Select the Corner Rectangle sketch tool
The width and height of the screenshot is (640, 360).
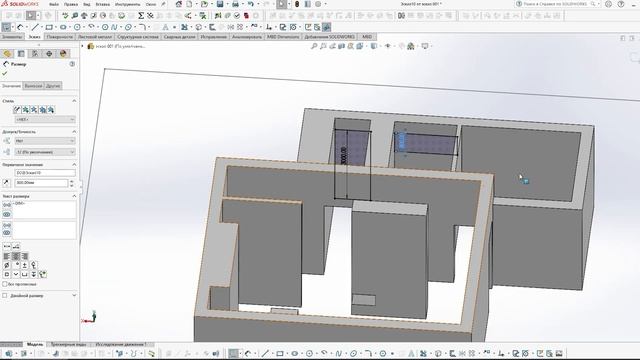[49, 27]
